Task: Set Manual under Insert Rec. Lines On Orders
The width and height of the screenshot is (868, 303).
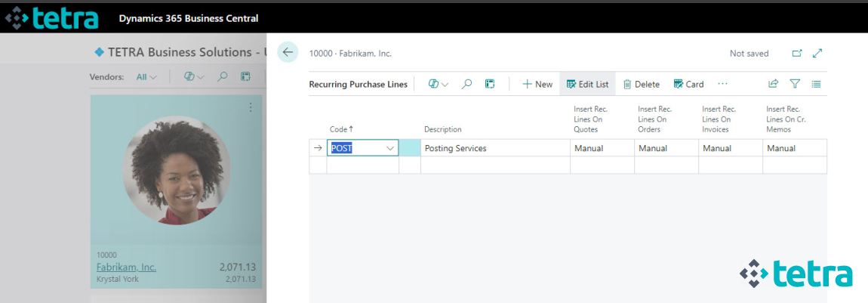Action: click(666, 148)
